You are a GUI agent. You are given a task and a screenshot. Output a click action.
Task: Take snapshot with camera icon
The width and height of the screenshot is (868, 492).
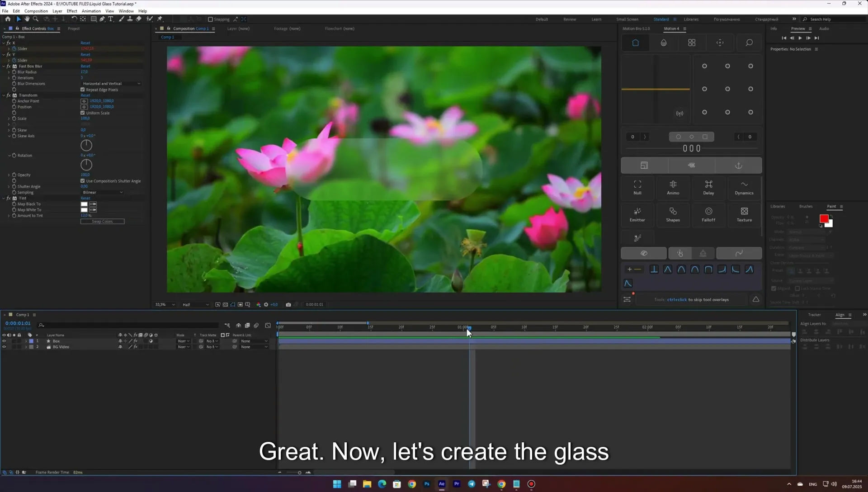pyautogui.click(x=288, y=304)
